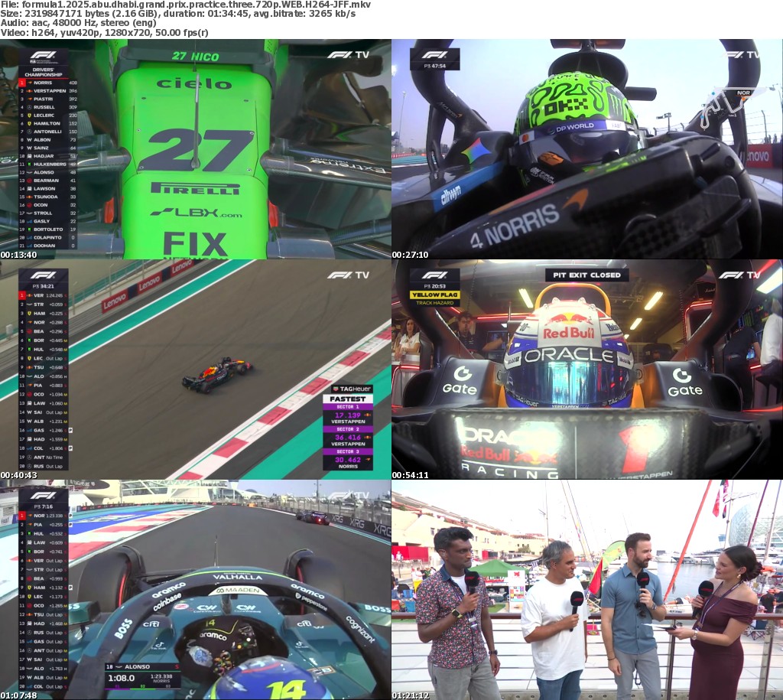Click the yellow number 14 on Alonso's helmet
783x700 pixels.
pyautogui.click(x=265, y=686)
